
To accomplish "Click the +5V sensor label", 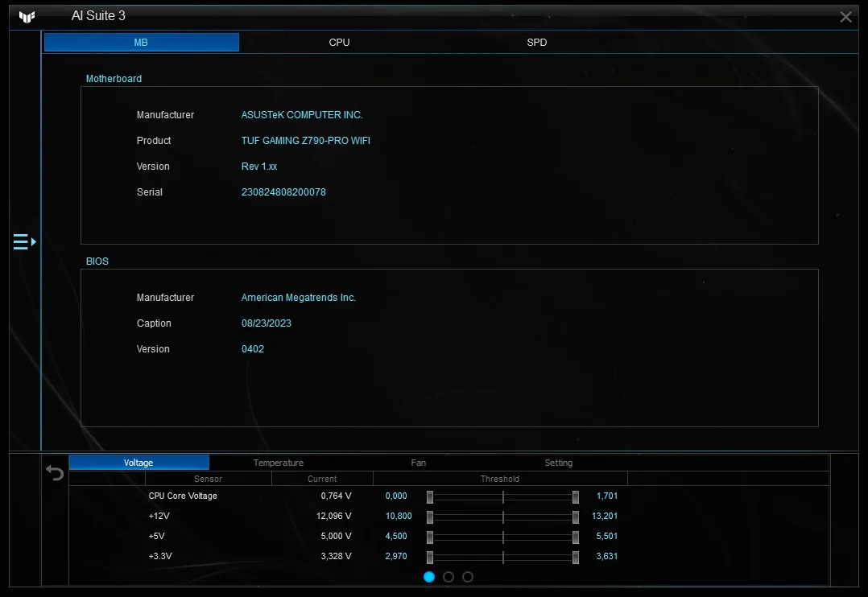I will 157,536.
